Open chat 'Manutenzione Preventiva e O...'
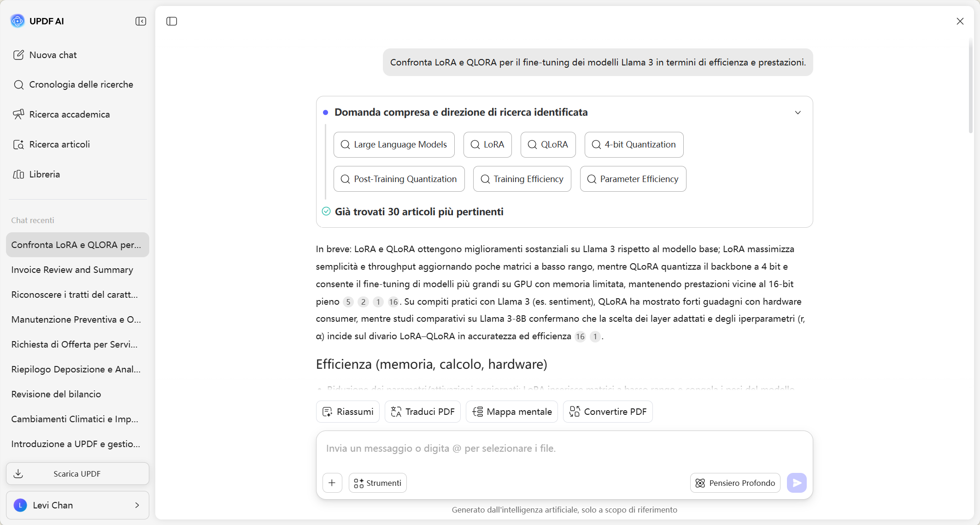This screenshot has height=525, width=980. (x=77, y=319)
